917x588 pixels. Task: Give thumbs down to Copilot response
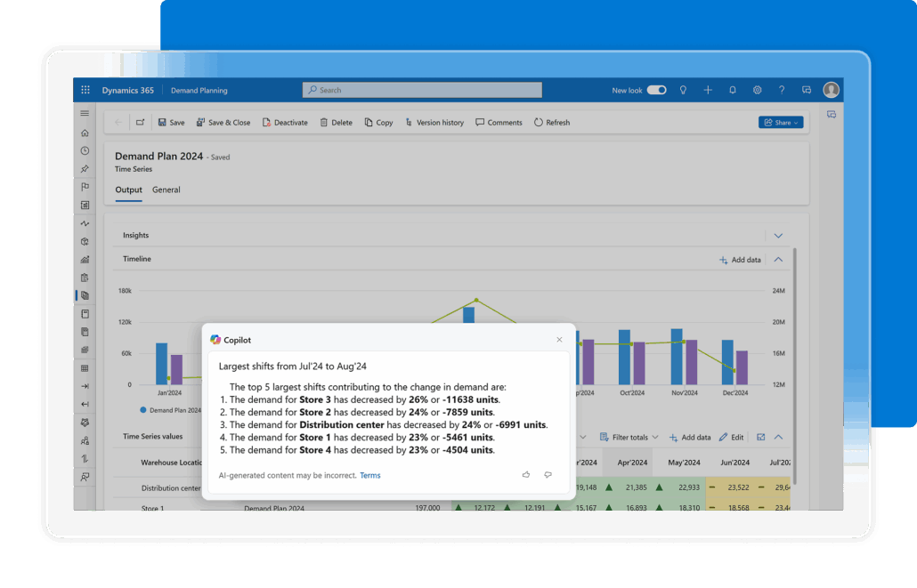point(548,475)
